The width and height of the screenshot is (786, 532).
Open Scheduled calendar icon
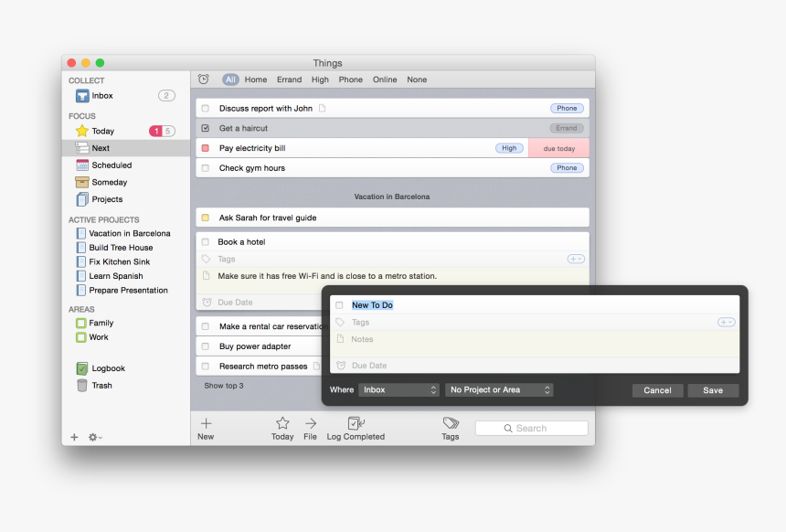82,165
